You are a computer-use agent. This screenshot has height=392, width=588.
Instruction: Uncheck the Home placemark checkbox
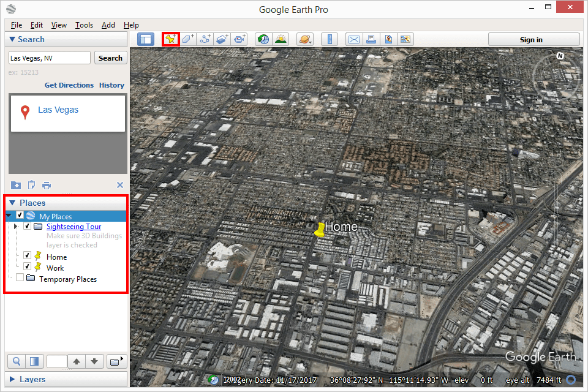point(27,255)
